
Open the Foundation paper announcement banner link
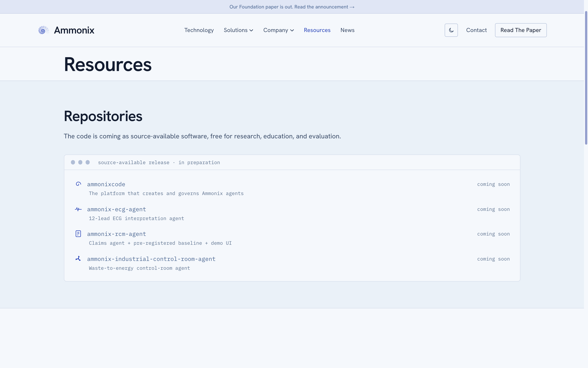292,7
